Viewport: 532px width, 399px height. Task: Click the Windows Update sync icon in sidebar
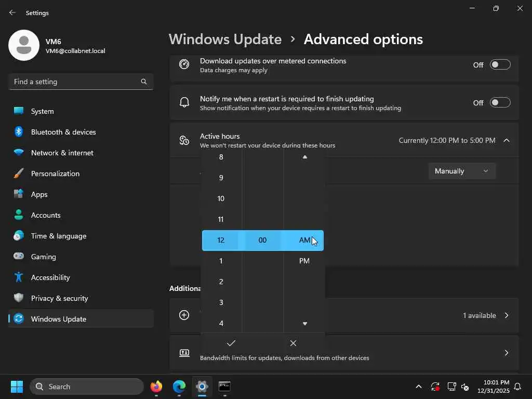click(19, 318)
